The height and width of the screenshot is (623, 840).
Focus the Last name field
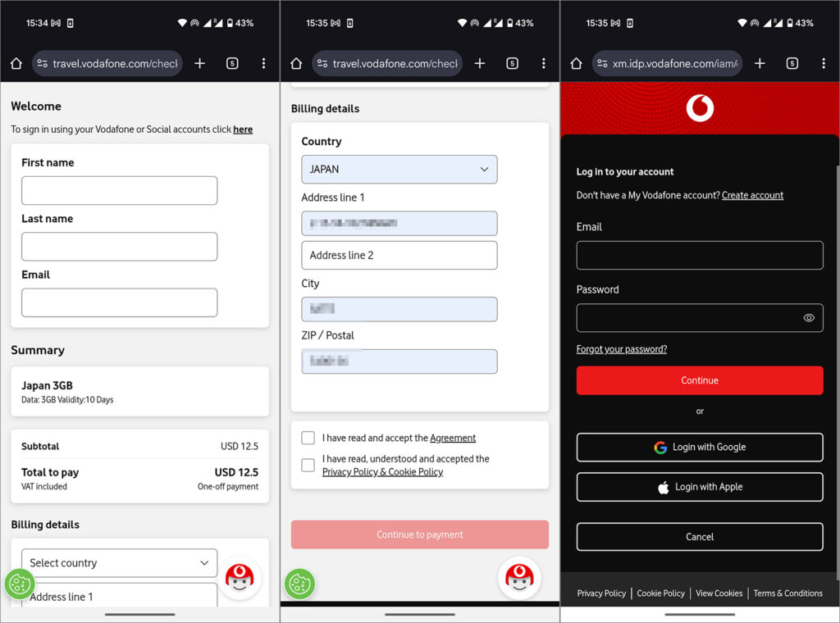pos(120,247)
